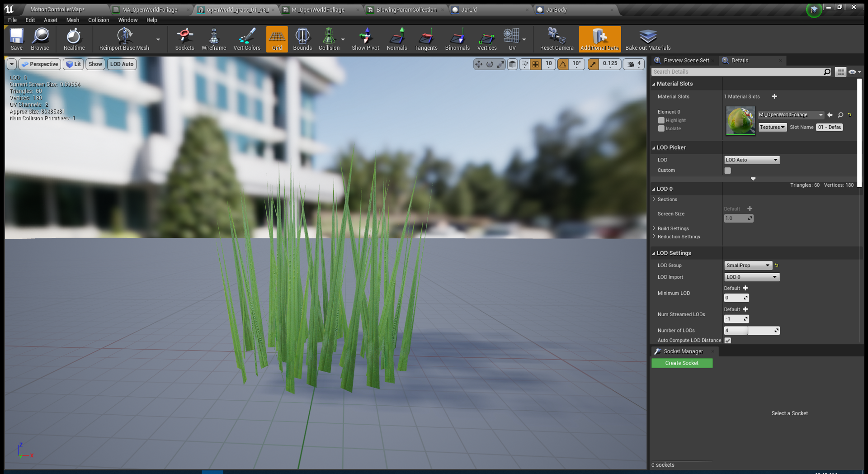This screenshot has height=474, width=868.
Task: Toggle Sockets display in toolbar
Action: tap(184, 39)
